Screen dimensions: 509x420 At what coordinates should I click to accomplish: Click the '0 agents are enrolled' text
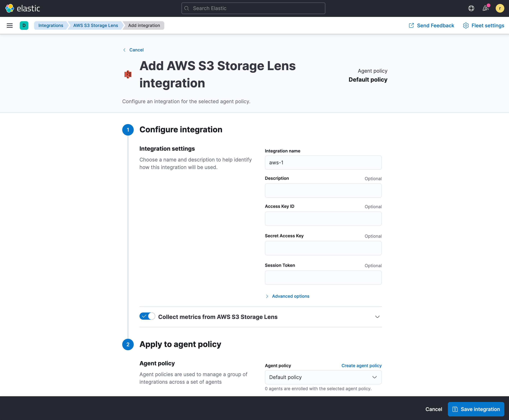point(318,389)
